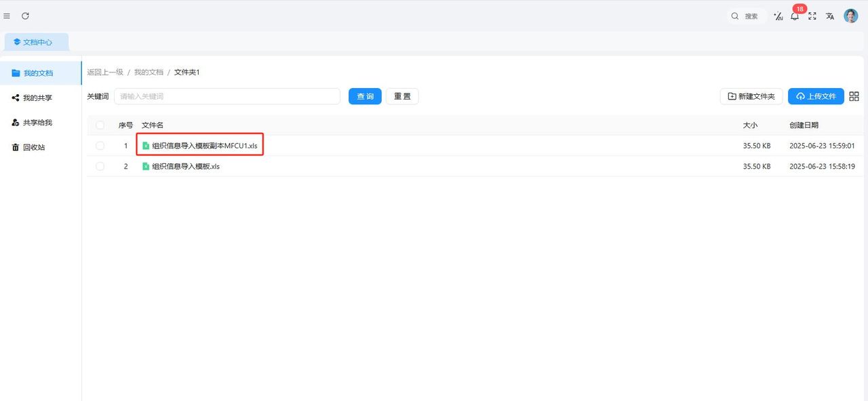Click the 上传文件 button
The image size is (868, 401).
click(816, 96)
